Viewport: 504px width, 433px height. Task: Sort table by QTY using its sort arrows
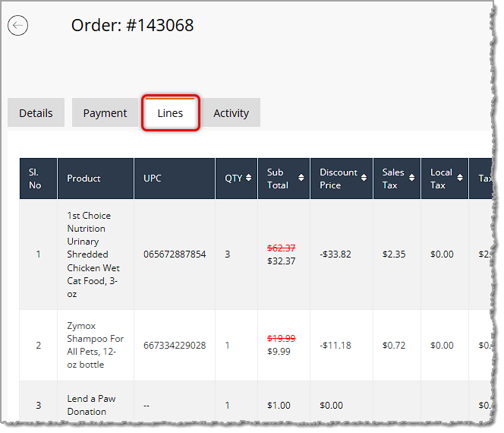(x=248, y=178)
